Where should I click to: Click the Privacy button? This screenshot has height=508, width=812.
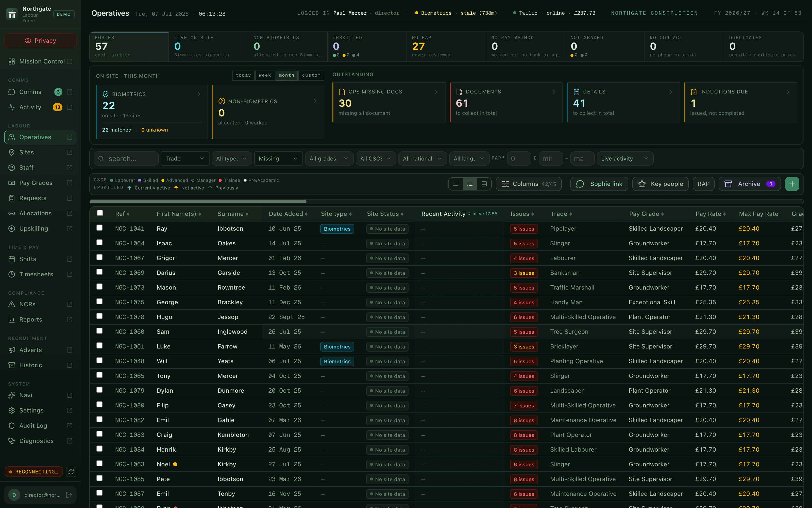tap(40, 41)
